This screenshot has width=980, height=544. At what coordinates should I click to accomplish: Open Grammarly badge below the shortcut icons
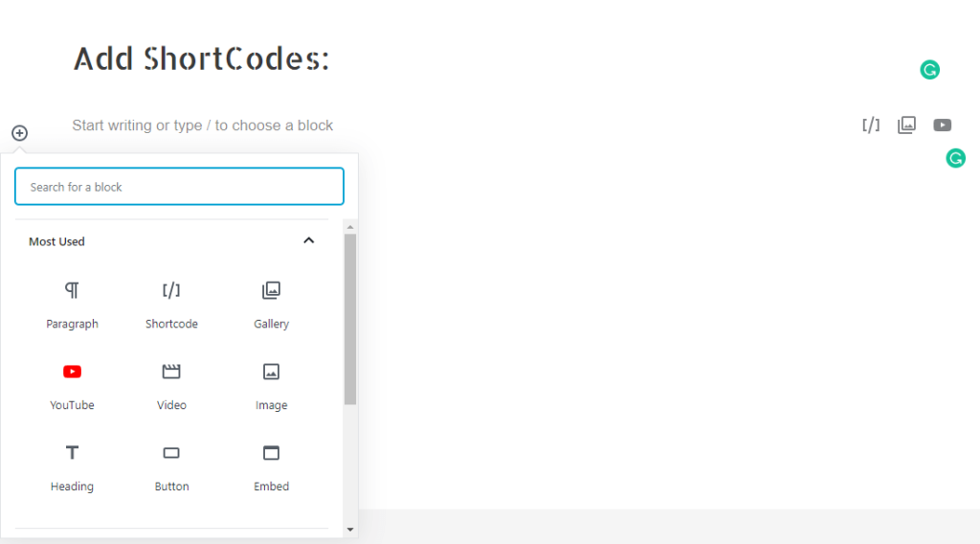956,158
